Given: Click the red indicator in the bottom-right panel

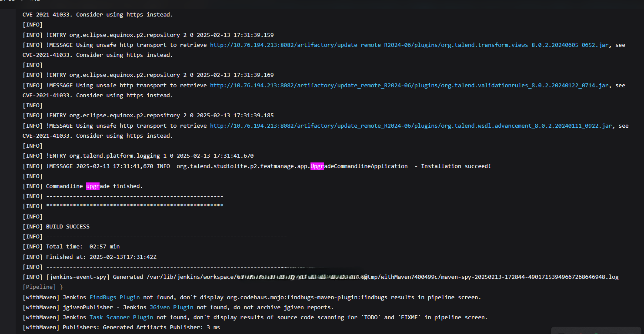Looking at the screenshot, I should (581, 334).
